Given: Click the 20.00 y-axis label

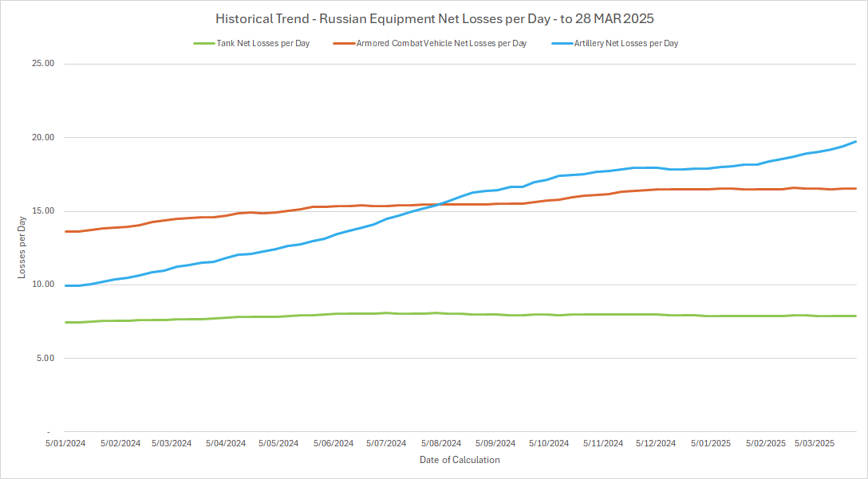Looking at the screenshot, I should pos(41,138).
